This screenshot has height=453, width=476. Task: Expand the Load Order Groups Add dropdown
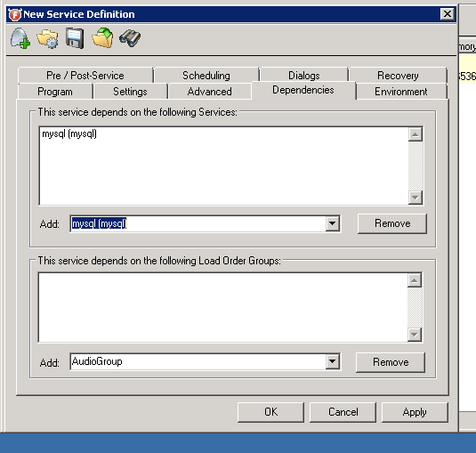click(x=333, y=361)
